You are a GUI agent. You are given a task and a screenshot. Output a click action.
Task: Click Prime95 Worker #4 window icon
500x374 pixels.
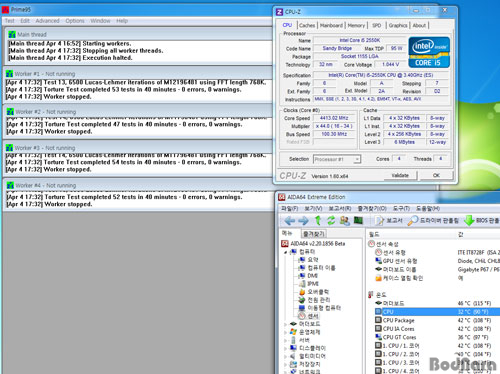click(10, 185)
